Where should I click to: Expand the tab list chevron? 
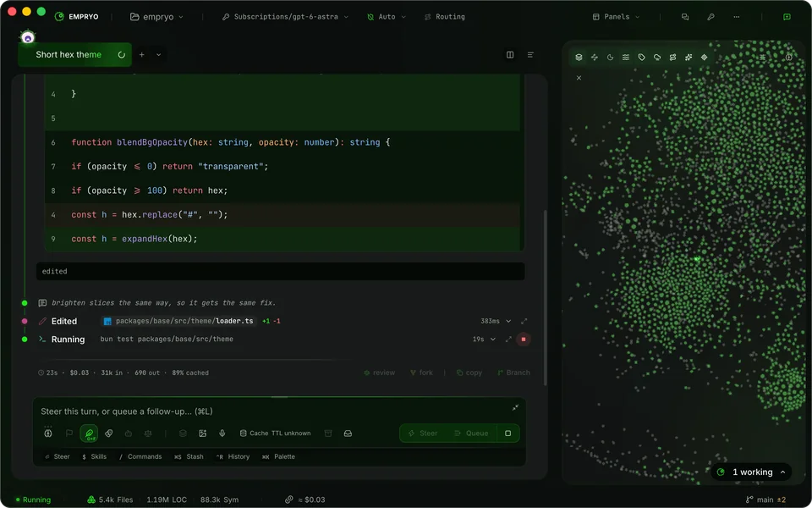158,54
